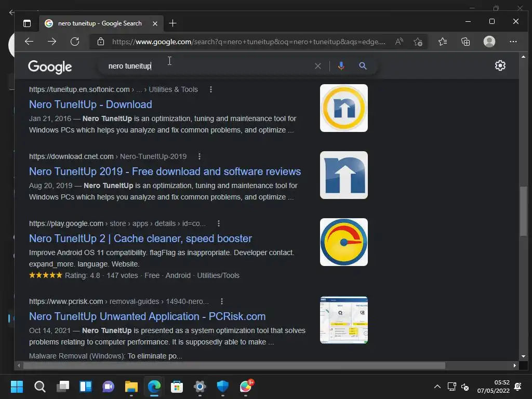Click the softonic Nero logo thumbnail

344,108
